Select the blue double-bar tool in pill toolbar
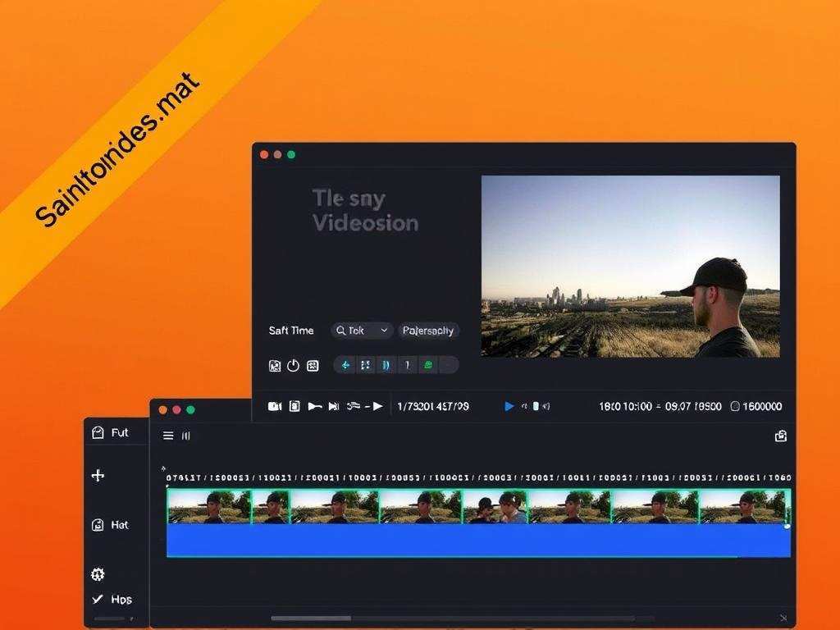Screen dimensions: 840x630 coord(386,365)
